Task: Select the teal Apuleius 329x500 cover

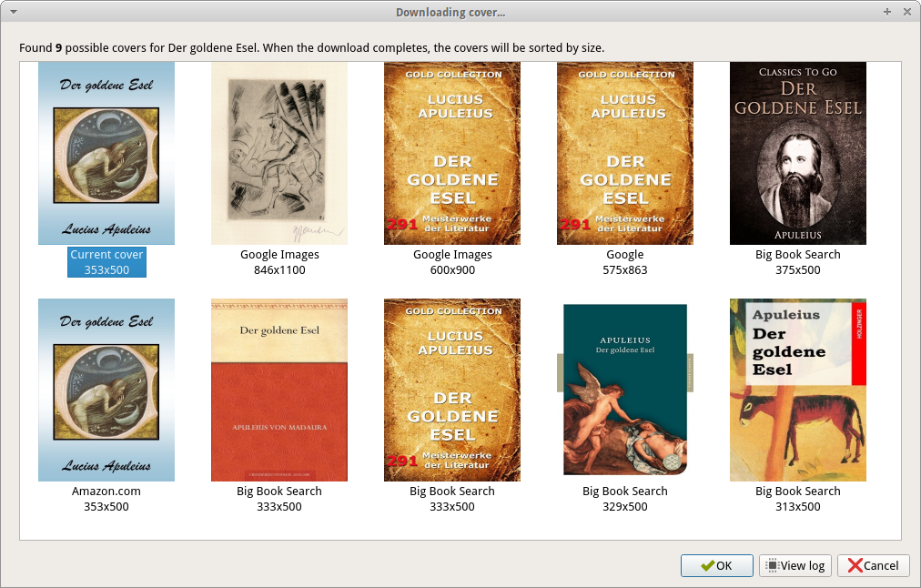Action: point(625,390)
